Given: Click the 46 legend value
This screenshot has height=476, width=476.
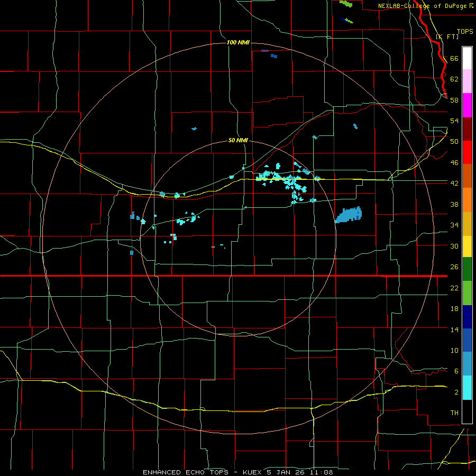Looking at the screenshot, I should (454, 162).
